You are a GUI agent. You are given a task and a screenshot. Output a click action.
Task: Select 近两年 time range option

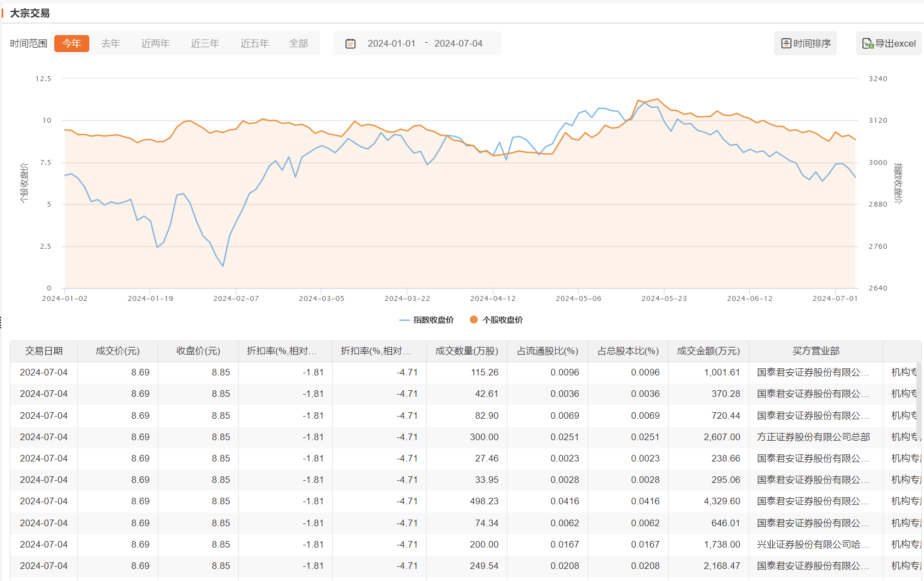[x=155, y=43]
